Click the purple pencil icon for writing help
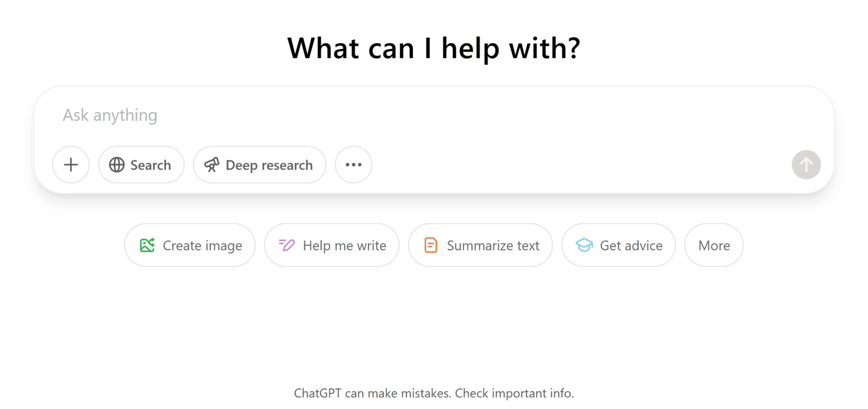The image size is (868, 409). click(287, 245)
